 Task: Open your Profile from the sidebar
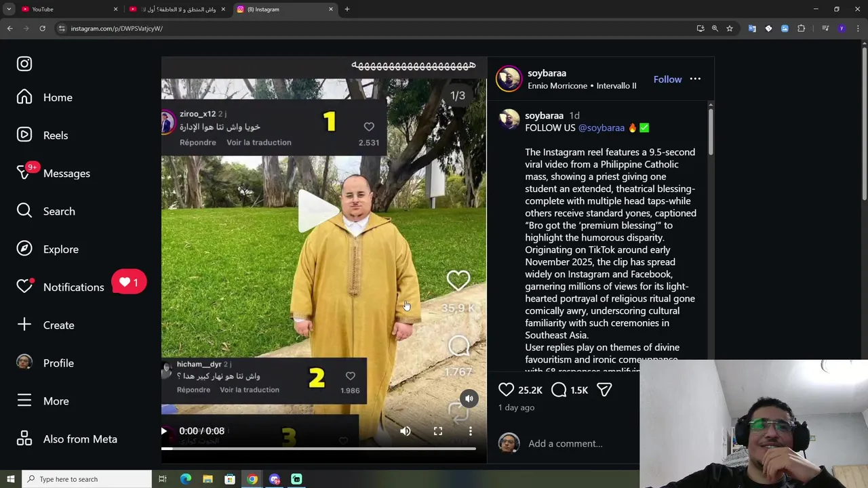click(x=45, y=363)
